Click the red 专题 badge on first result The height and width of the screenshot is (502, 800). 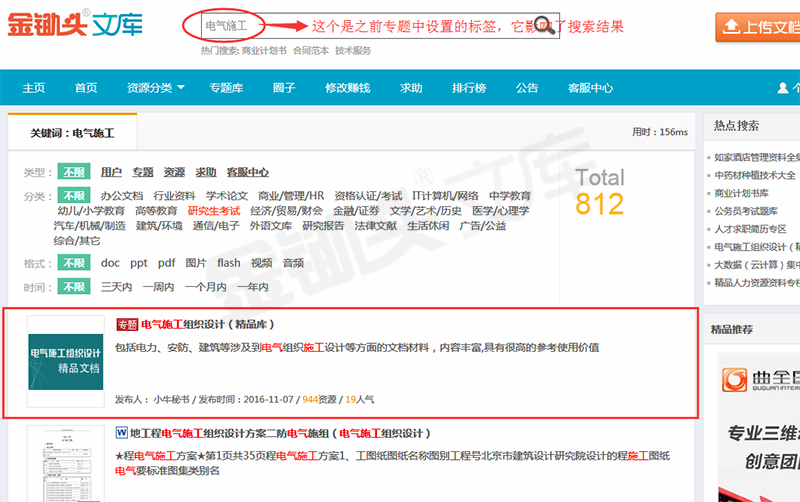coord(126,325)
